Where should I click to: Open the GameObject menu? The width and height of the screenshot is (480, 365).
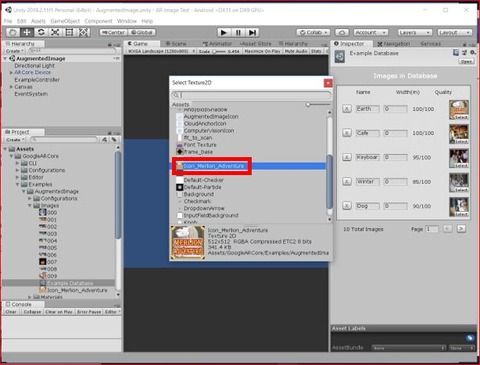tap(65, 21)
